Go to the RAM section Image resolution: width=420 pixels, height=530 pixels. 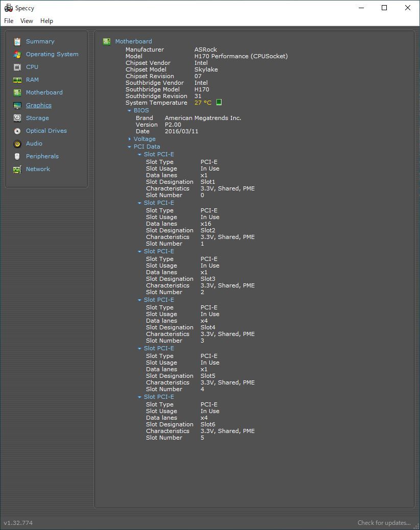pyautogui.click(x=33, y=80)
